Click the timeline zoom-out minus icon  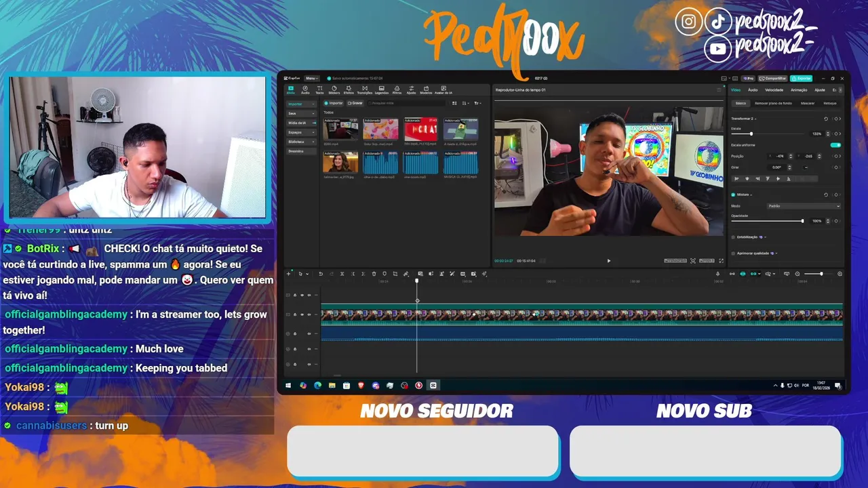point(797,274)
